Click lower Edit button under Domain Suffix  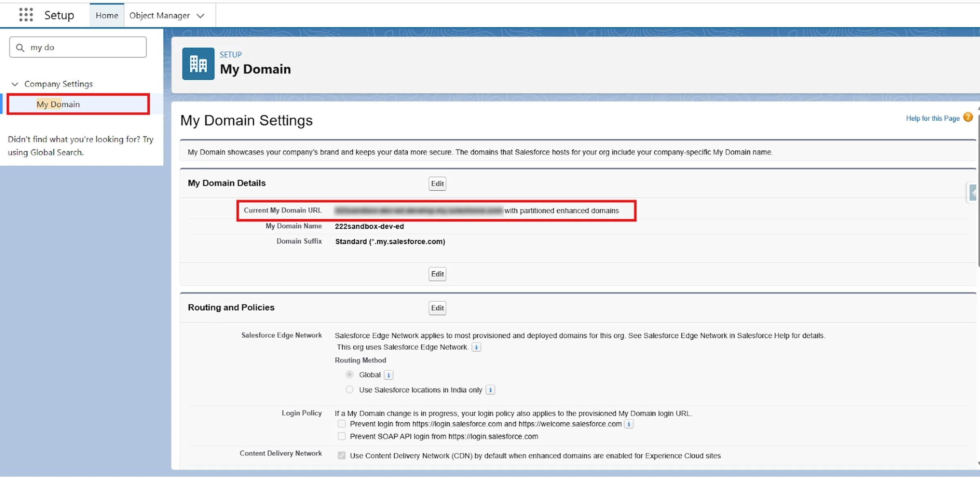tap(437, 274)
